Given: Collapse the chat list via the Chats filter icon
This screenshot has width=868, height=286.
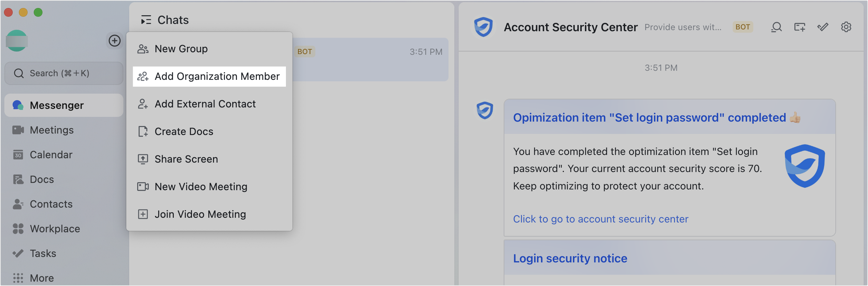Looking at the screenshot, I should [x=146, y=20].
